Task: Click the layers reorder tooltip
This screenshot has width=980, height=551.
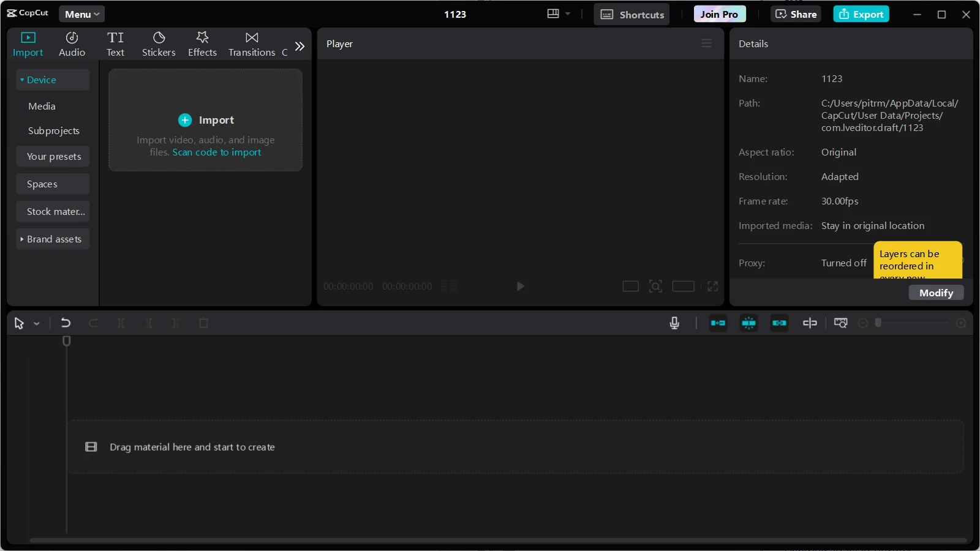Action: coord(918,260)
